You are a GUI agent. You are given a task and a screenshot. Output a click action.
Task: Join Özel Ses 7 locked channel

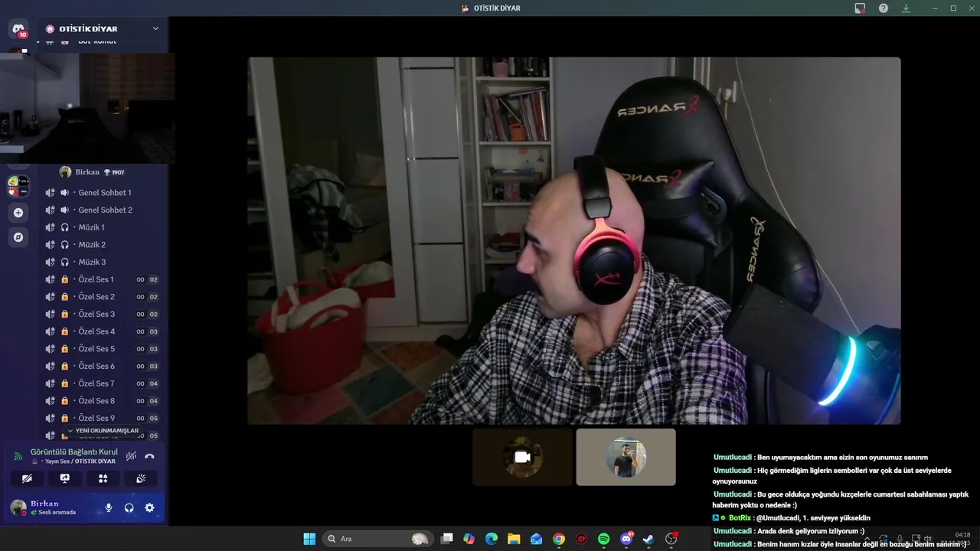pyautogui.click(x=102, y=383)
